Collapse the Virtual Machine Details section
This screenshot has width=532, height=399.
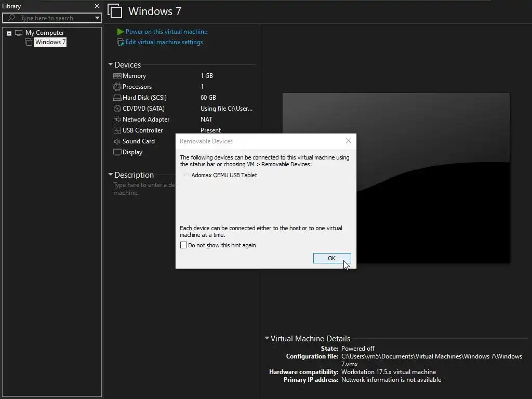click(x=267, y=338)
